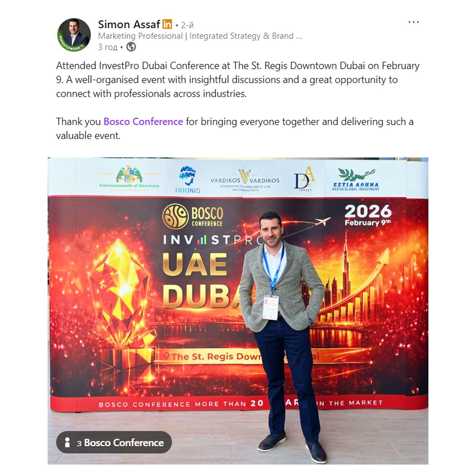Click the Marketing Professional headline text

click(200, 36)
